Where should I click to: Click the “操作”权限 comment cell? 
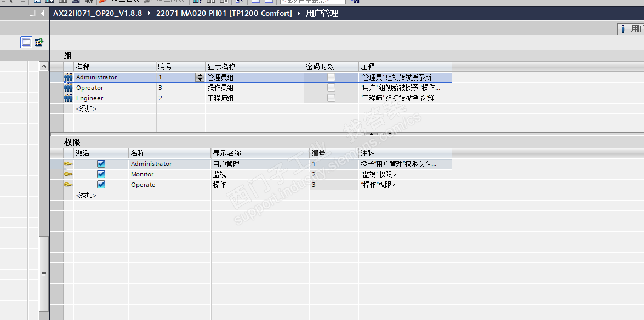click(406, 185)
